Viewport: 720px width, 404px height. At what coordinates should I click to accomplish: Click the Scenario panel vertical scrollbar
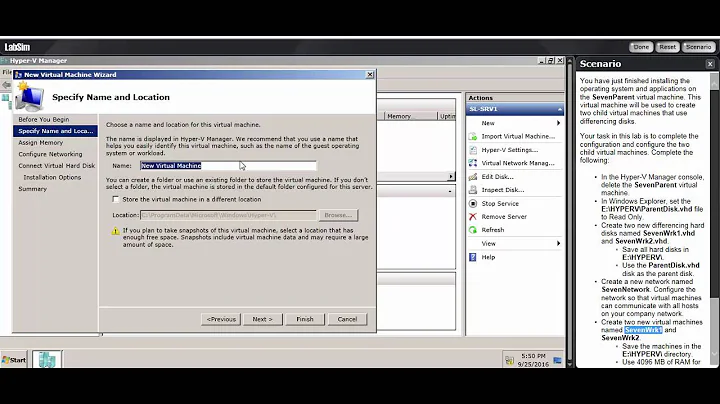(714, 220)
